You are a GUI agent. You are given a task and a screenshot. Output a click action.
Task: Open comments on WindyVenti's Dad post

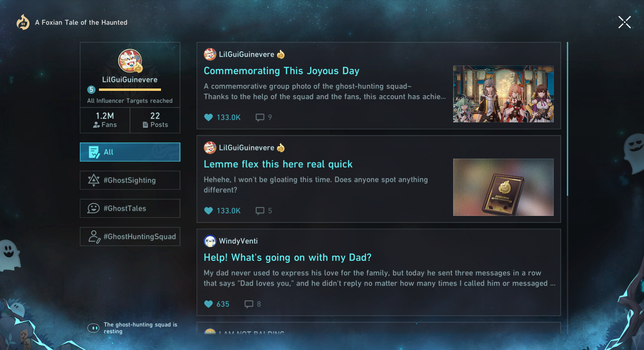point(249,304)
